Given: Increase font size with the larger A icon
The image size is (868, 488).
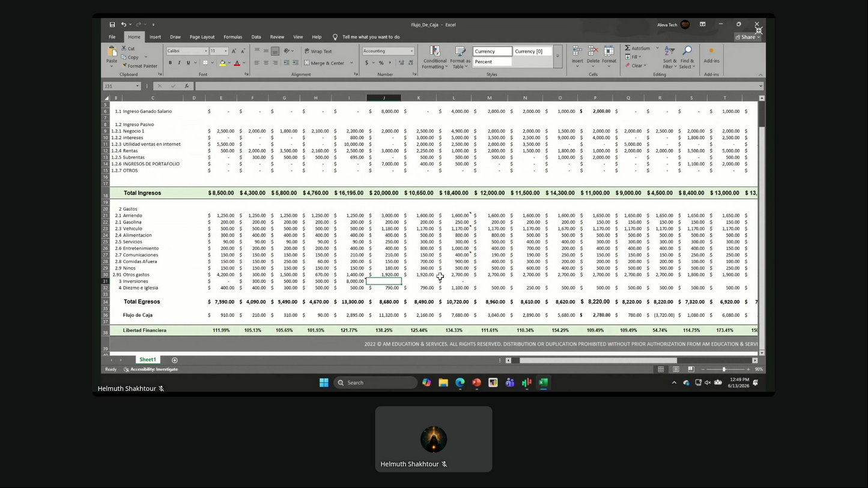Looking at the screenshot, I should [x=234, y=52].
